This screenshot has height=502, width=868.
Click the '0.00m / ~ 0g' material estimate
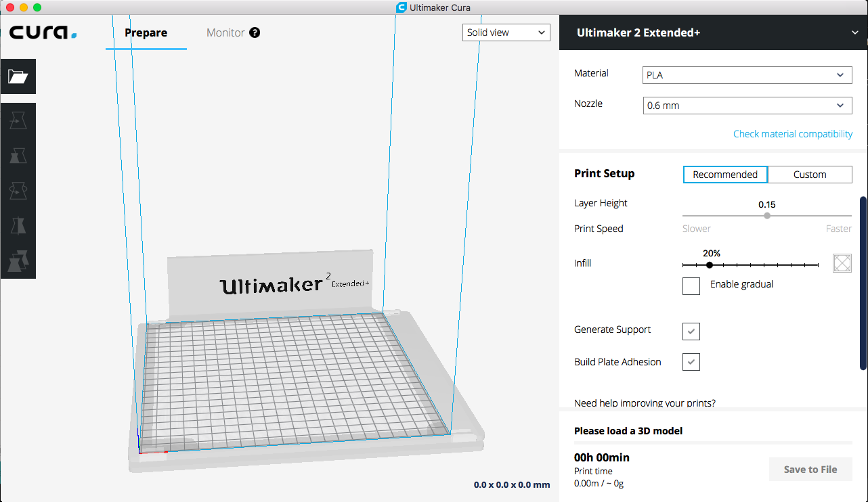tap(599, 484)
